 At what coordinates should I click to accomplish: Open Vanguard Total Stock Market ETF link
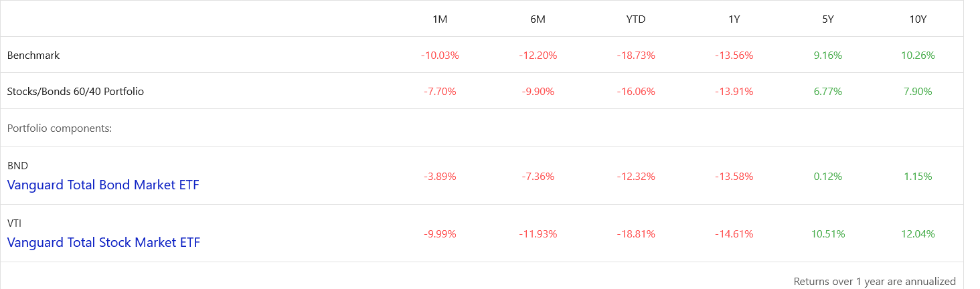click(x=104, y=243)
